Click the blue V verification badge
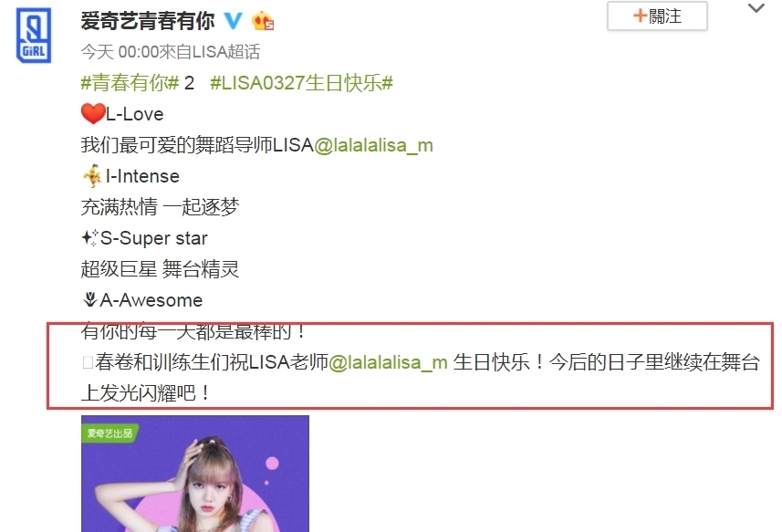The height and width of the screenshot is (532, 782). click(x=233, y=21)
